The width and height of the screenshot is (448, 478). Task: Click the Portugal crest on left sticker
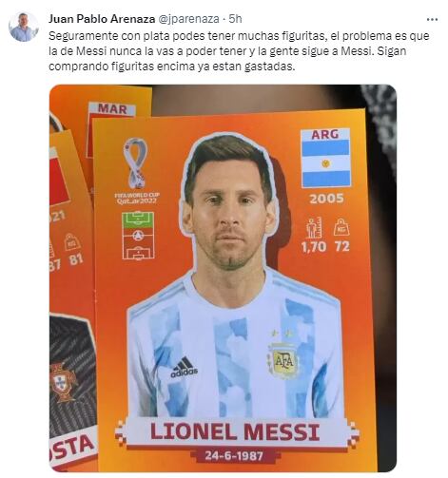pos(63,382)
